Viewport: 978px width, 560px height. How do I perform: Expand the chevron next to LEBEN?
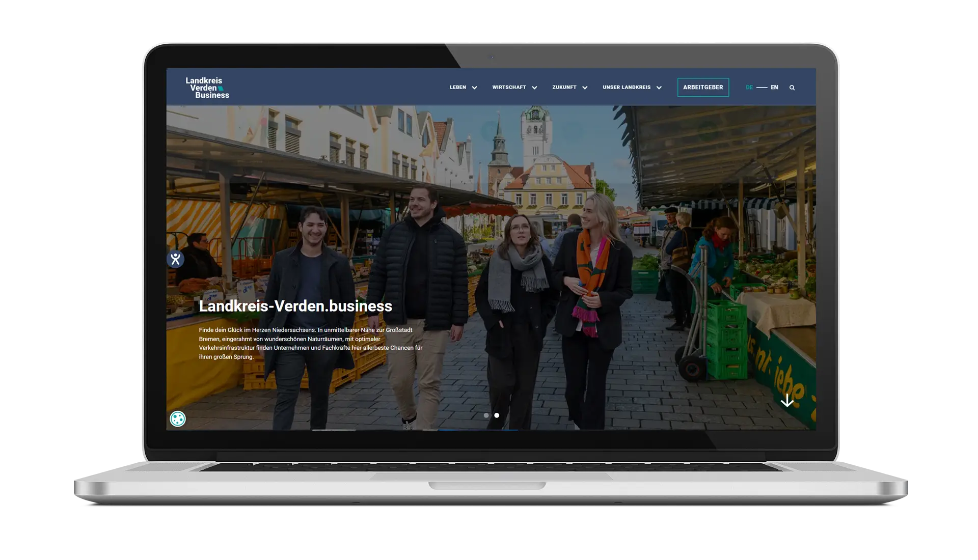pyautogui.click(x=474, y=88)
